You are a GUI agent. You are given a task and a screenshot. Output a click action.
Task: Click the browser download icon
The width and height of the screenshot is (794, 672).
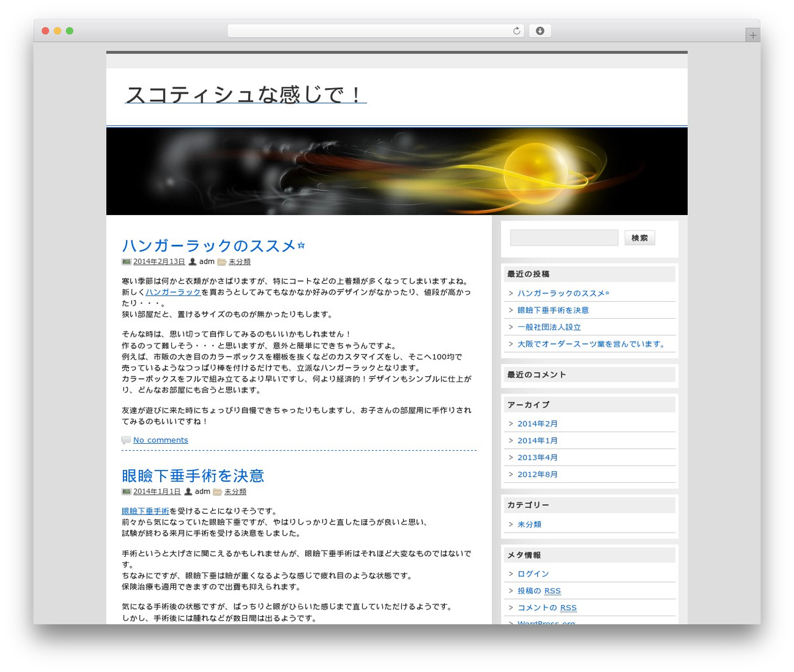tap(540, 31)
